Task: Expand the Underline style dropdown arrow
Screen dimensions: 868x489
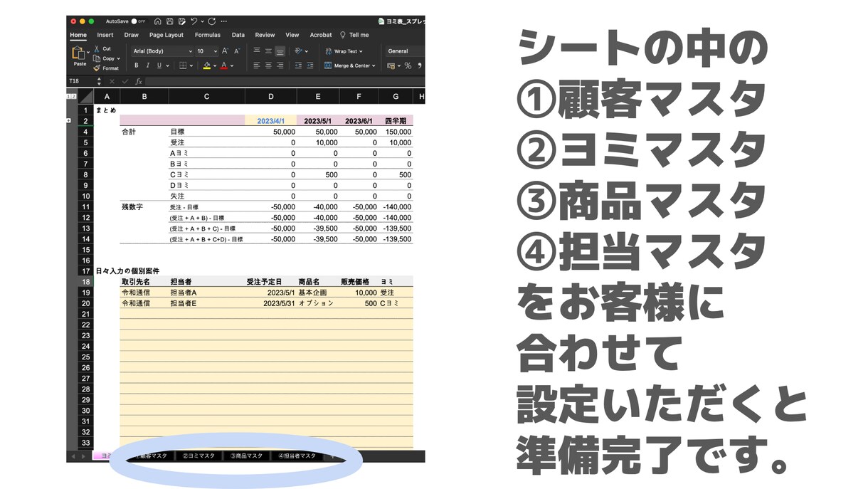Action: click(167, 66)
